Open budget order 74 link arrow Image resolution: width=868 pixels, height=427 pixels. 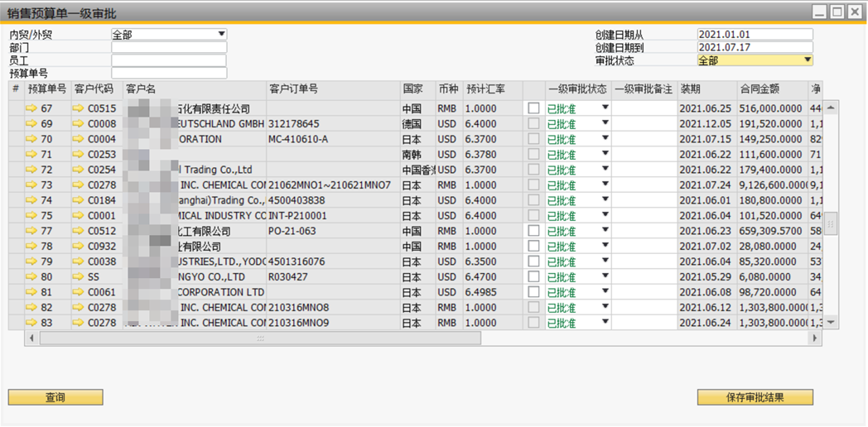(x=32, y=200)
